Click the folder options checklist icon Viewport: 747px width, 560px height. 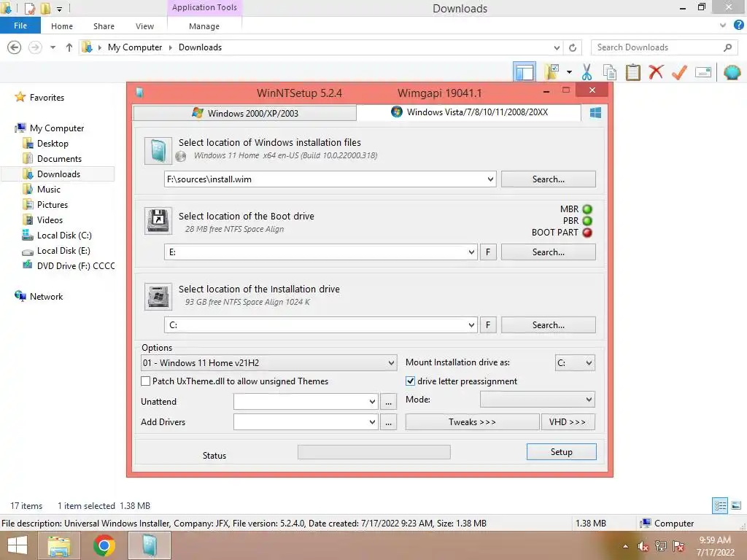click(551, 72)
